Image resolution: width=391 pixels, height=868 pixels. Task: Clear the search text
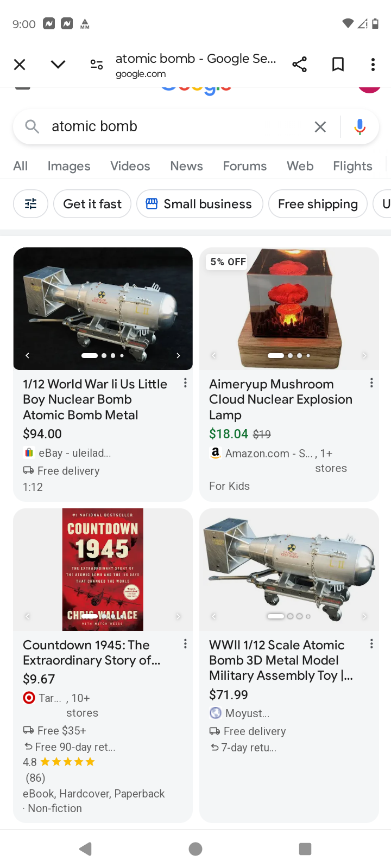pyautogui.click(x=320, y=127)
